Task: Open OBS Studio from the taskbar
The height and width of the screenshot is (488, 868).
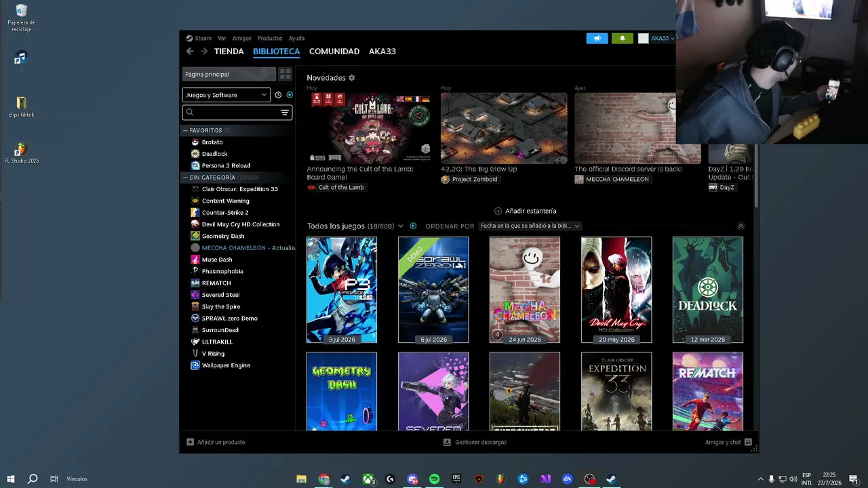Action: coord(589,479)
